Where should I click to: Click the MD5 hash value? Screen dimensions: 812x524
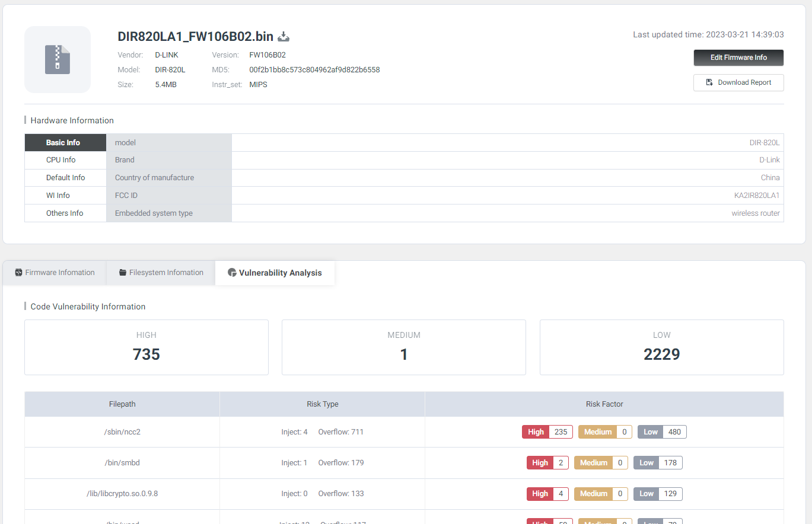click(314, 70)
